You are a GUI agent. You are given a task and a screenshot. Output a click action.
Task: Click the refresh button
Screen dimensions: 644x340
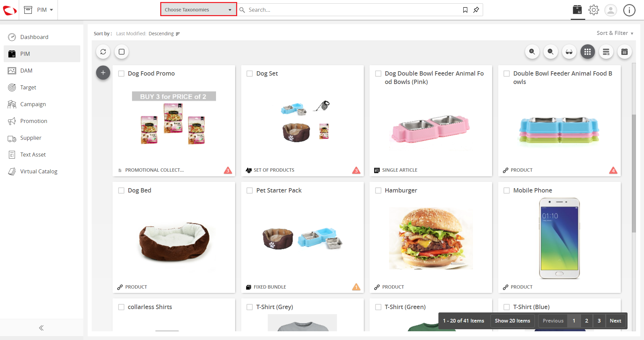(x=103, y=52)
